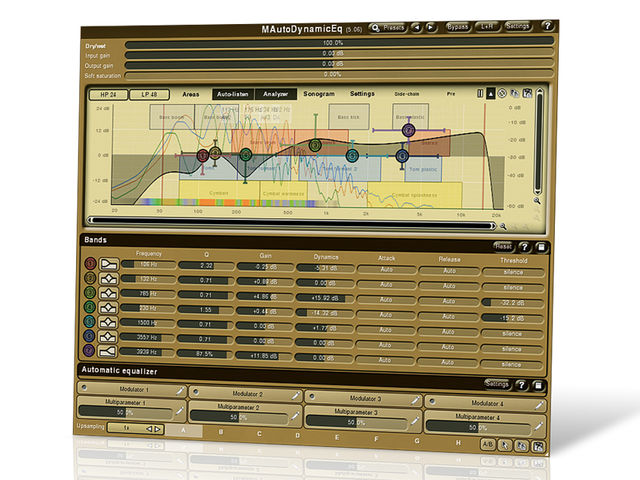The image size is (640, 480).
Task: Click band 1 frequency 106 Hz field
Action: tap(149, 264)
